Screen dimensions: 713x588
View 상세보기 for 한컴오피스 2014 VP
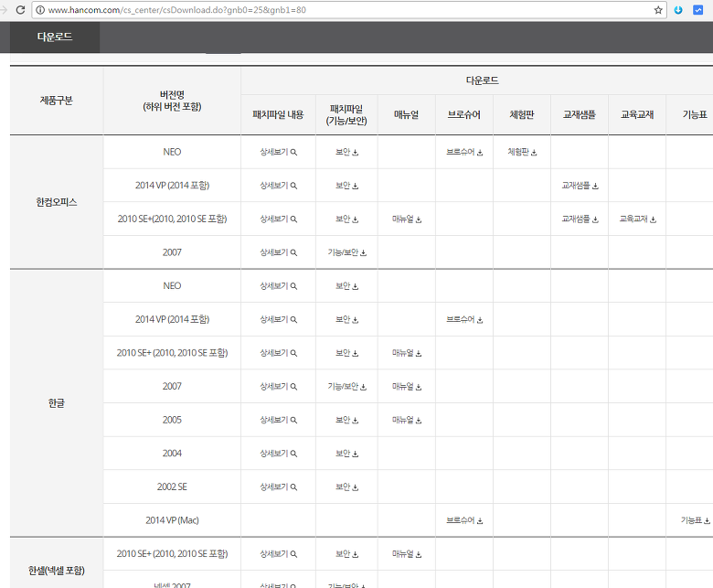pyautogui.click(x=278, y=186)
